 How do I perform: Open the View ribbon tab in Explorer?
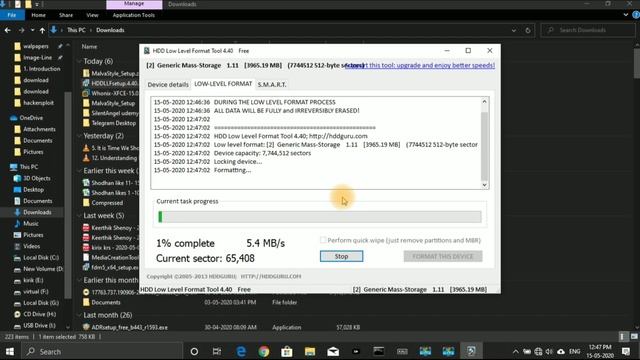point(92,15)
